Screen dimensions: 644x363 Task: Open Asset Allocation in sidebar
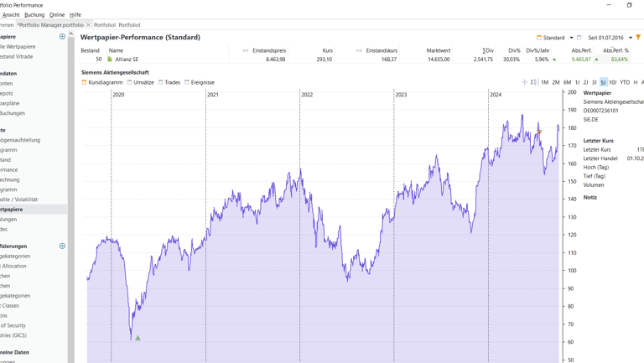[x=13, y=266]
